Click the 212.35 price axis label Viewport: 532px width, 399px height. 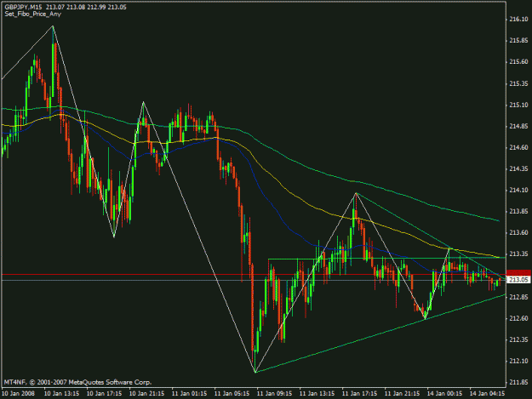[x=518, y=339]
